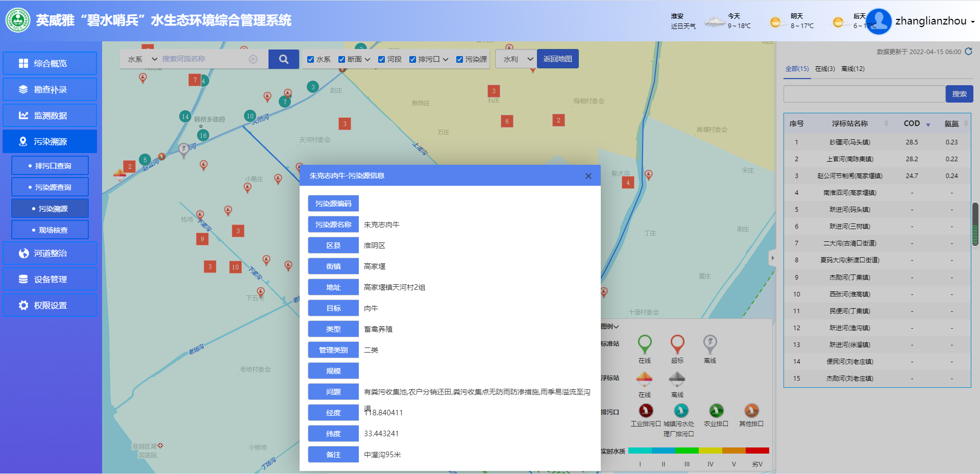This screenshot has height=474, width=980.
Task: Click the industrial outfall legend icon
Action: 646,411
